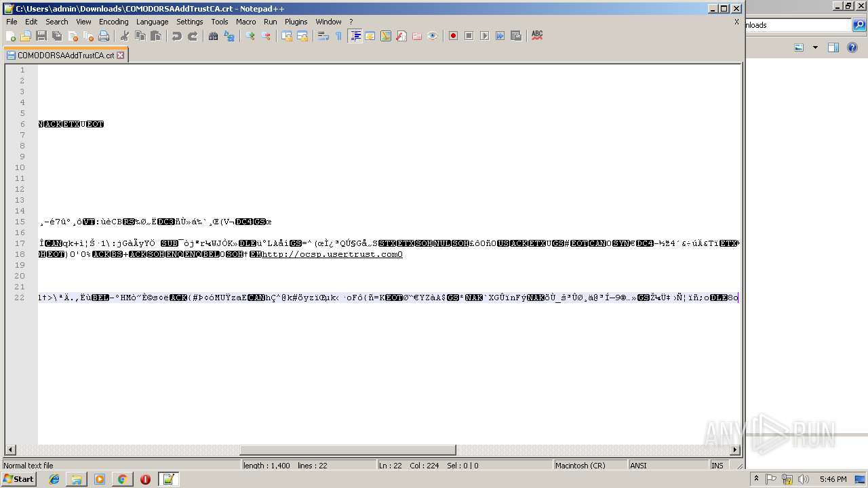Image resolution: width=868 pixels, height=488 pixels.
Task: Open help in the background Explorer window
Action: [852, 47]
